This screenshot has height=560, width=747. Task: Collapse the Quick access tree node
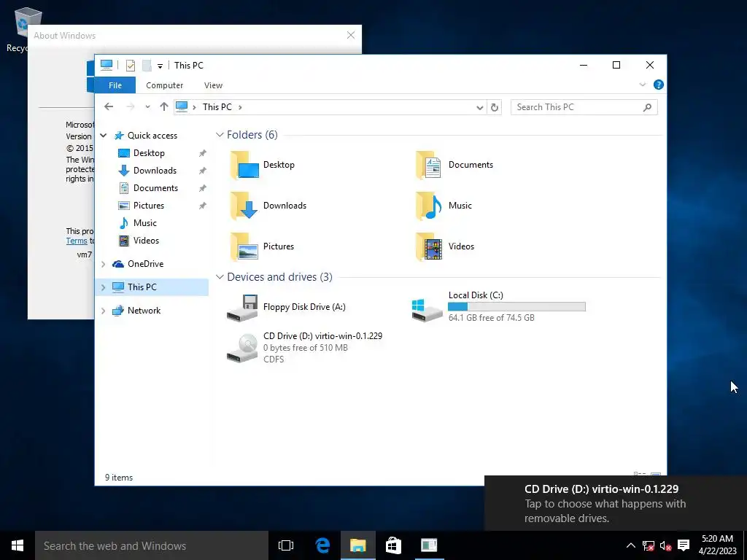point(104,136)
